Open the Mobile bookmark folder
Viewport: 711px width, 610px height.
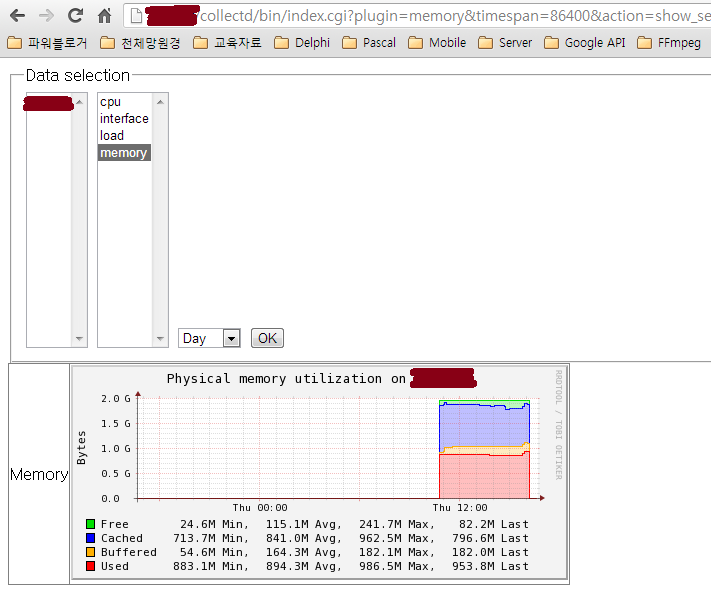tap(437, 43)
